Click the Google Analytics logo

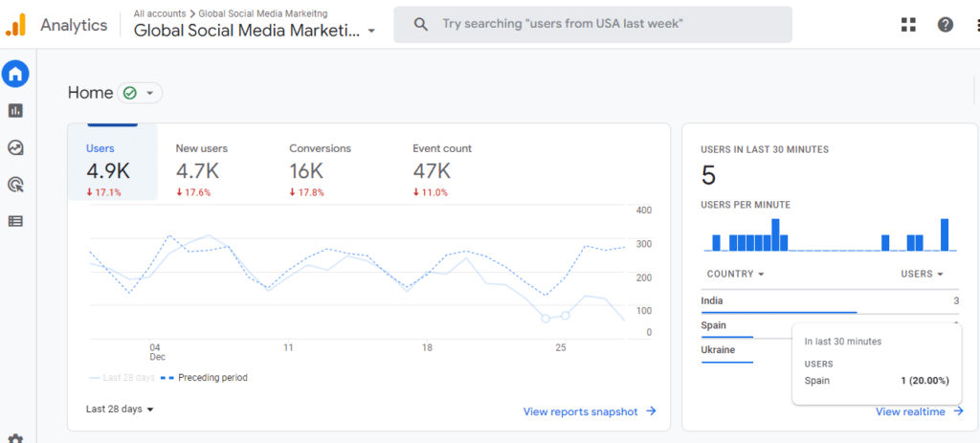point(15,25)
